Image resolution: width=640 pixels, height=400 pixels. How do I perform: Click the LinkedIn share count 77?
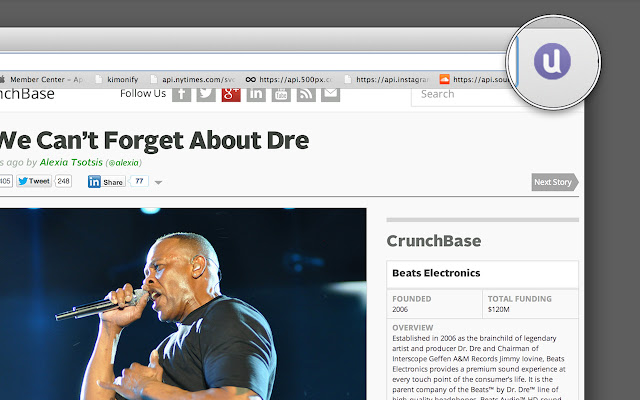point(139,181)
